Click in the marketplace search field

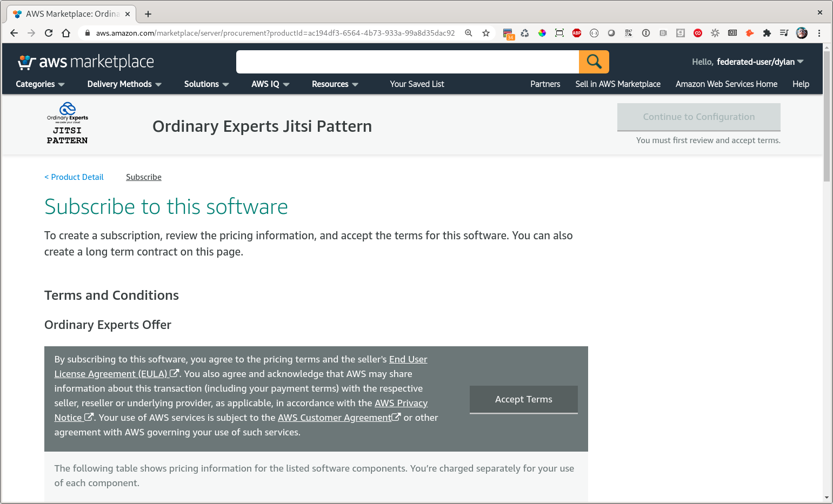click(407, 62)
